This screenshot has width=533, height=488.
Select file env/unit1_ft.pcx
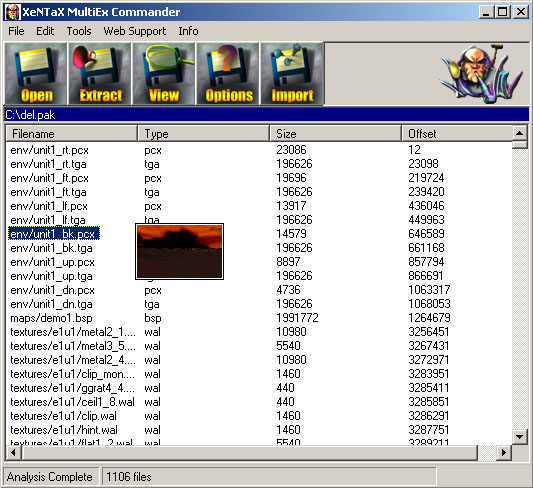pyautogui.click(x=49, y=178)
